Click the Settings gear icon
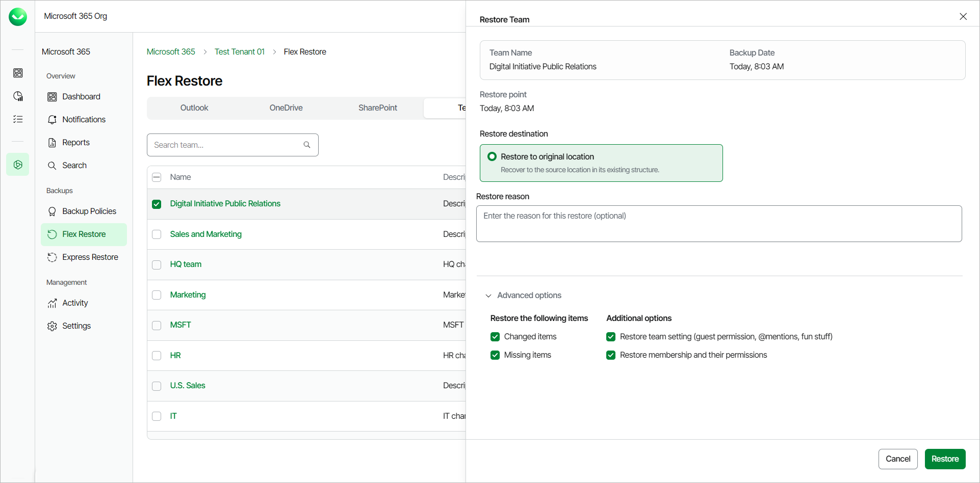Viewport: 980px width, 483px height. click(52, 326)
